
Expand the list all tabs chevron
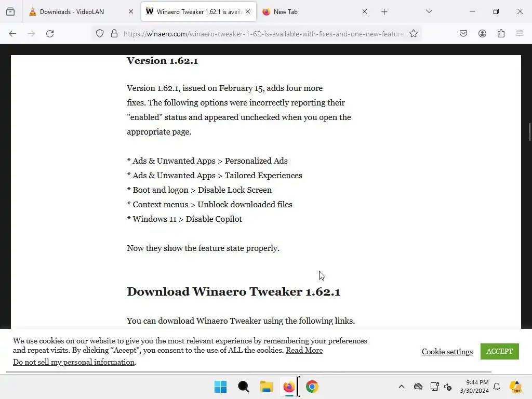(x=429, y=11)
